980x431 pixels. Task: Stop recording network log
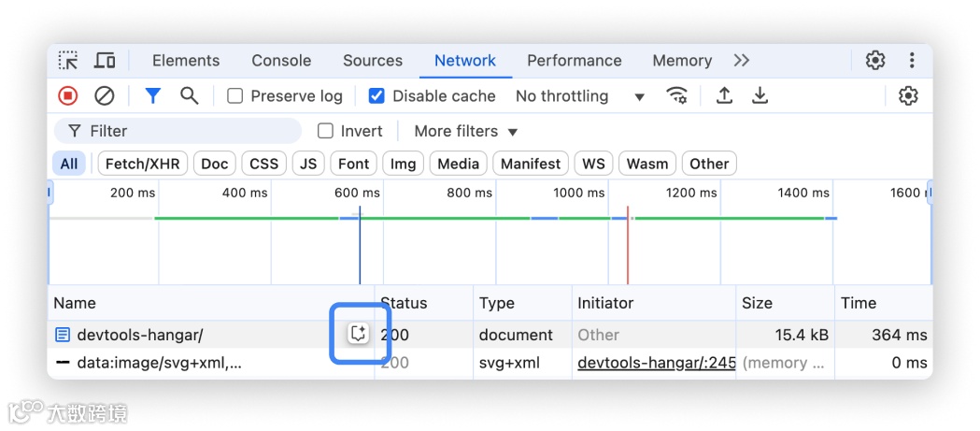tap(68, 96)
